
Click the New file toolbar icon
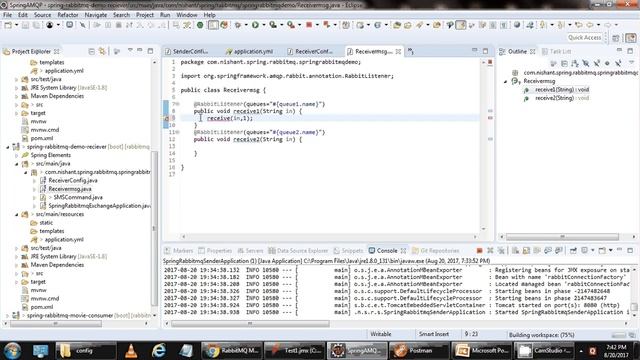click(x=8, y=25)
